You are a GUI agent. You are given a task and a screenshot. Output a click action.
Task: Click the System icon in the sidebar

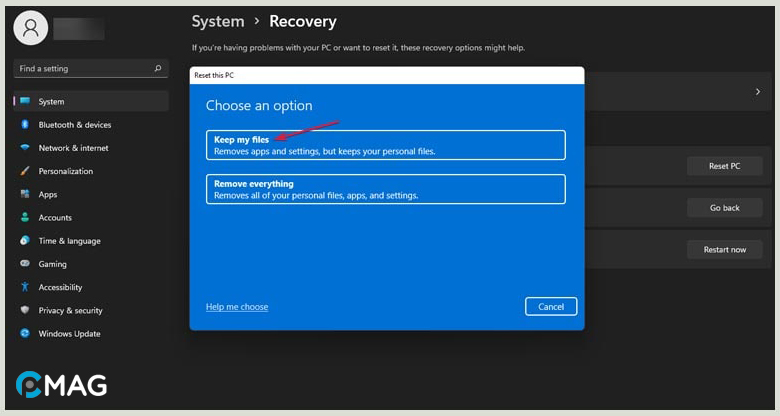[x=25, y=101]
